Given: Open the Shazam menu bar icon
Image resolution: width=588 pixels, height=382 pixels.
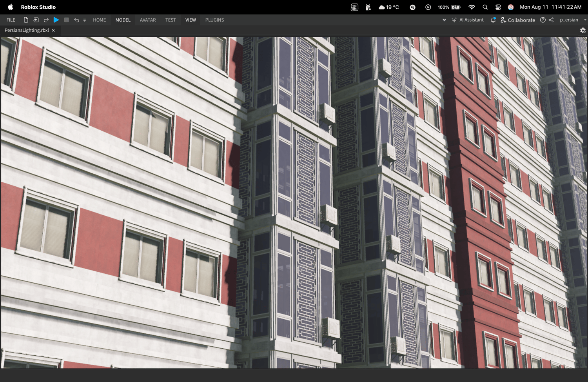Looking at the screenshot, I should (413, 7).
